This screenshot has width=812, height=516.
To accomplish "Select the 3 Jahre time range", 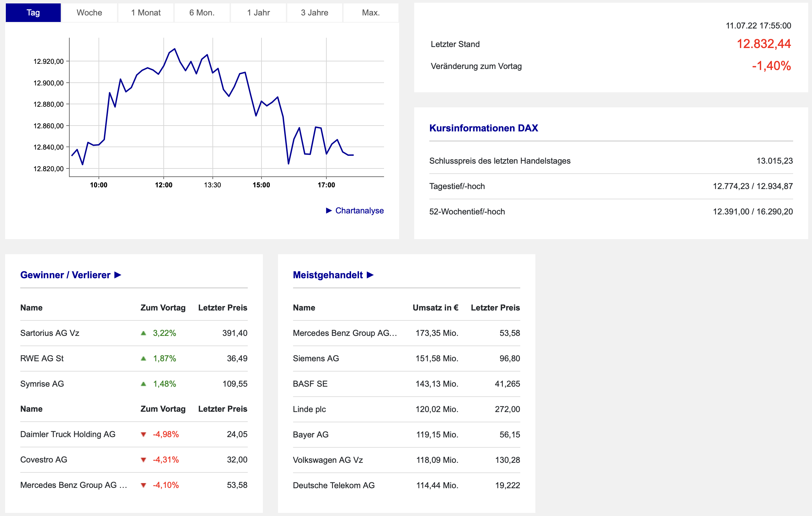I will tap(314, 13).
